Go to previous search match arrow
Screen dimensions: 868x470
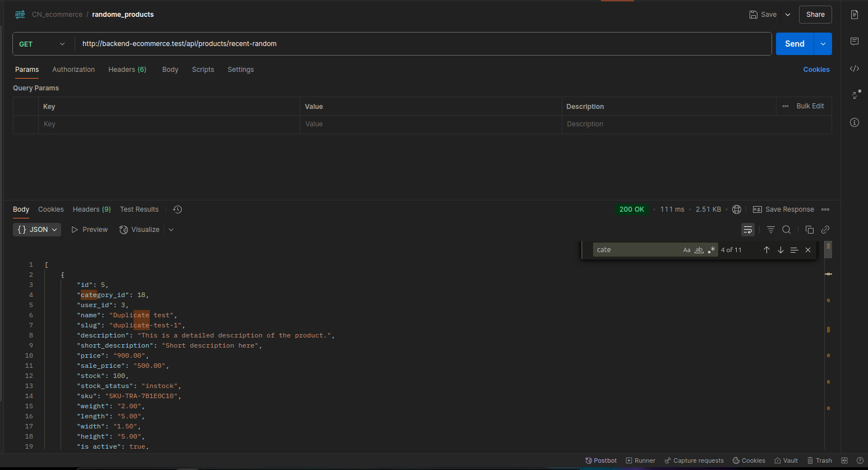pos(766,250)
